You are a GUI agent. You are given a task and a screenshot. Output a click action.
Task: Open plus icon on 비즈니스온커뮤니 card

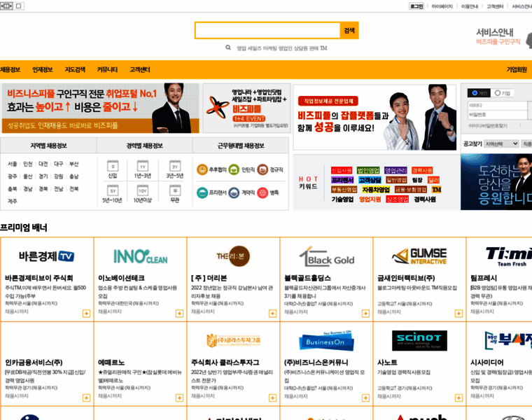click(x=365, y=398)
